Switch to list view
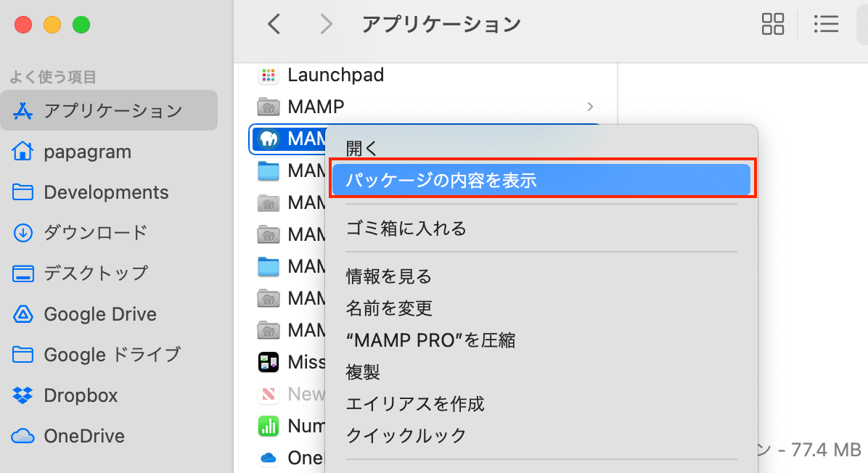 pyautogui.click(x=826, y=25)
